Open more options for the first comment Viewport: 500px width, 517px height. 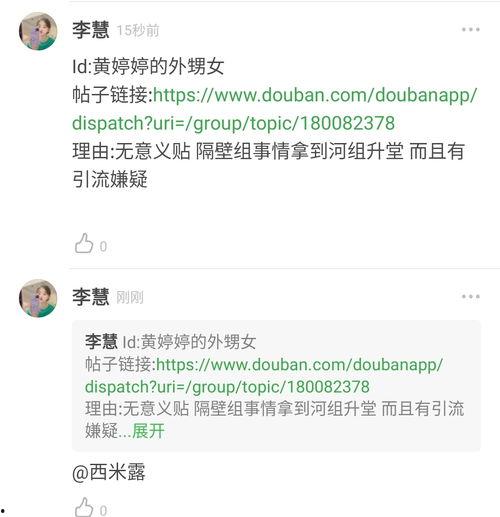pyautogui.click(x=470, y=30)
